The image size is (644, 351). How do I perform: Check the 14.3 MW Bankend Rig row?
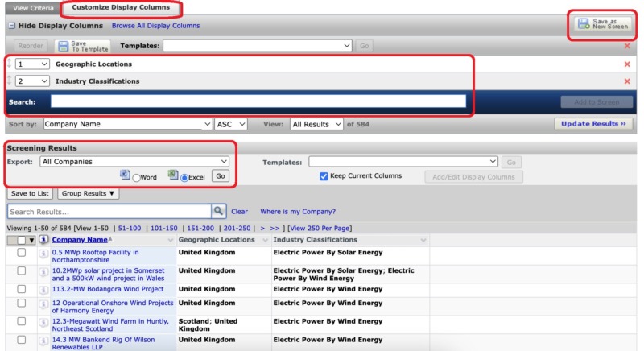(22, 340)
